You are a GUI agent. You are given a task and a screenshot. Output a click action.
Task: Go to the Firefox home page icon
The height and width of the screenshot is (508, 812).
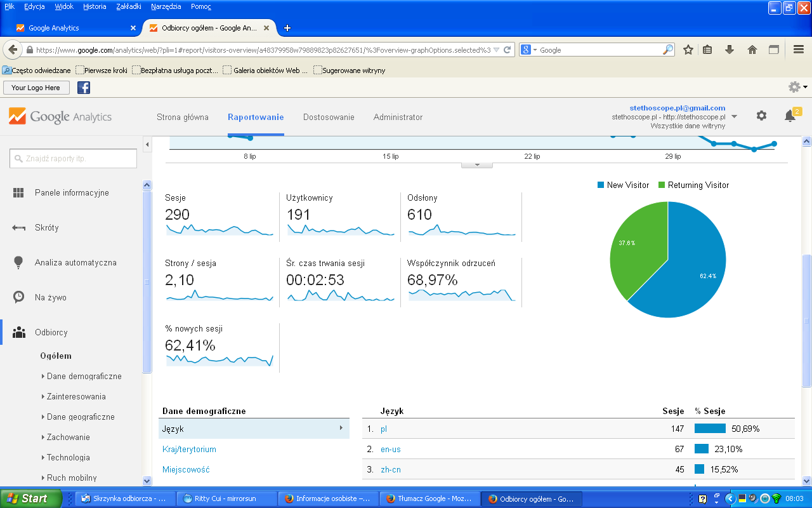752,50
